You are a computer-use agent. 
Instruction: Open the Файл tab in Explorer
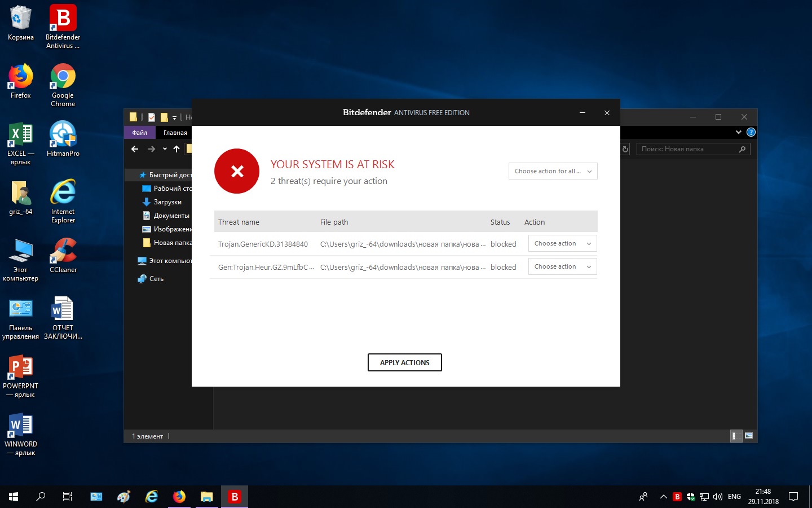click(139, 133)
